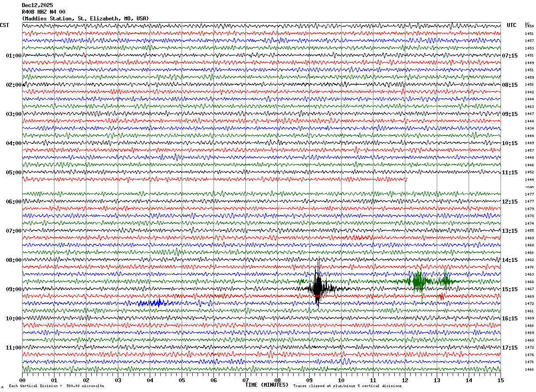Click minute tick label 12 on the x-axis
Image resolution: width=536 pixels, height=392 pixels.
click(x=405, y=380)
